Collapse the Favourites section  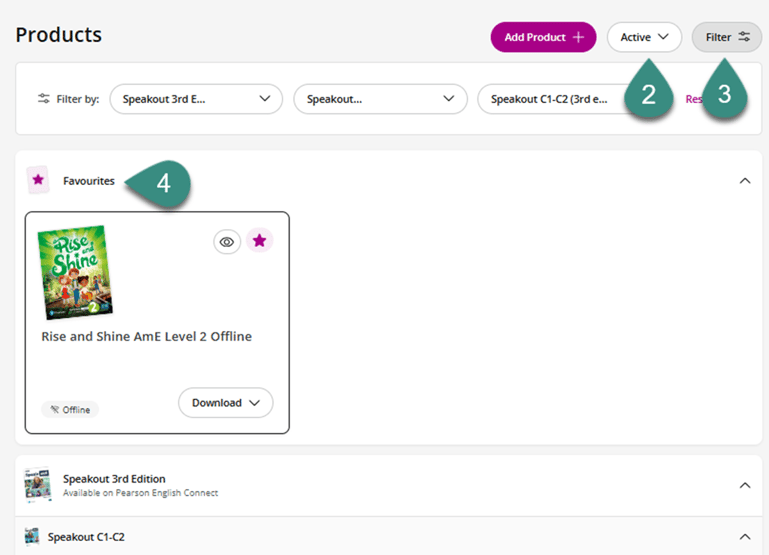tap(744, 181)
